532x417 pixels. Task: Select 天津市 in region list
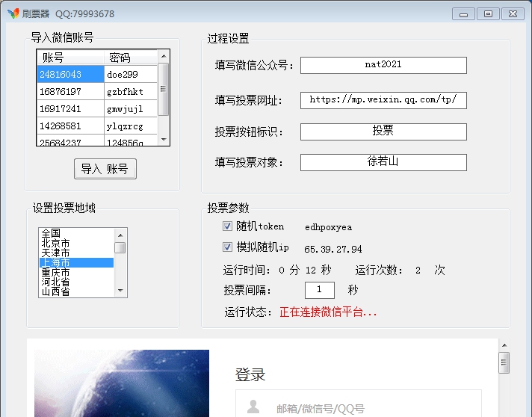[x=77, y=253]
